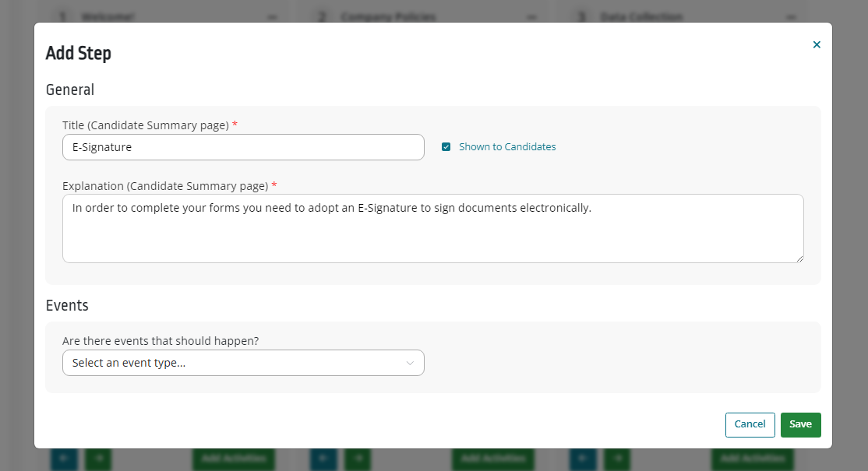Click small green button below Company Policies column
This screenshot has width=868, height=471.
[x=358, y=459]
